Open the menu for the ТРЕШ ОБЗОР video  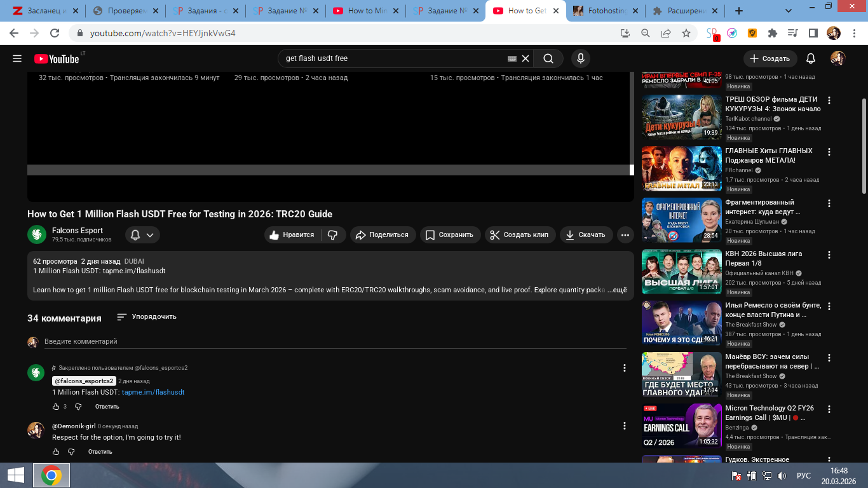(x=829, y=100)
